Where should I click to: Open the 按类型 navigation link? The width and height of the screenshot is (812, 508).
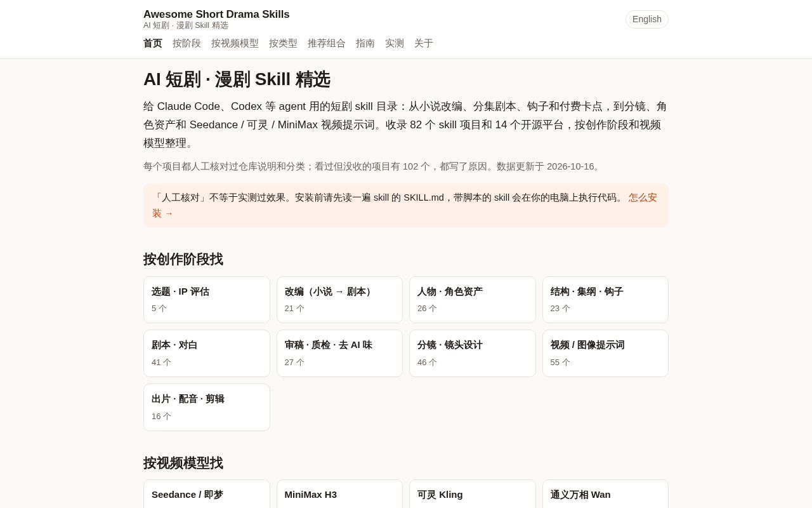click(x=283, y=43)
